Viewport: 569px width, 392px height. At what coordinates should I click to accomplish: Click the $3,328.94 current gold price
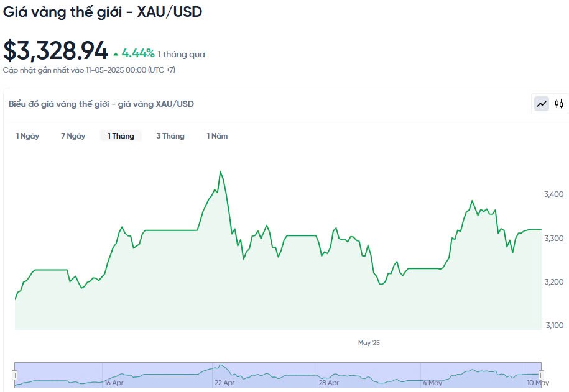click(56, 51)
